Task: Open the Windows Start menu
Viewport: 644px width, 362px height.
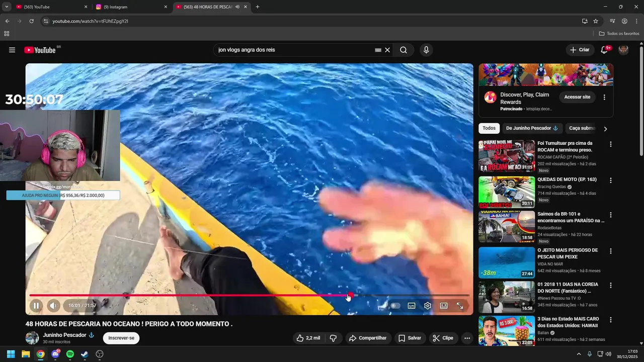Action: (11, 354)
